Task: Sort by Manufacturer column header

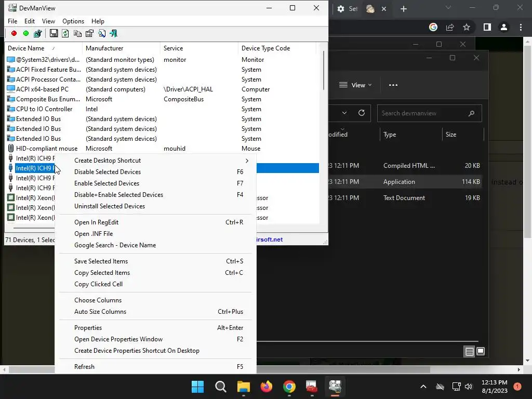Action: [121, 48]
